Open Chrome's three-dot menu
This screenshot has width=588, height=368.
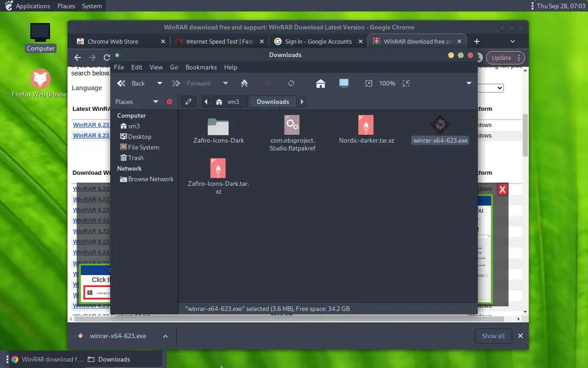(x=519, y=57)
